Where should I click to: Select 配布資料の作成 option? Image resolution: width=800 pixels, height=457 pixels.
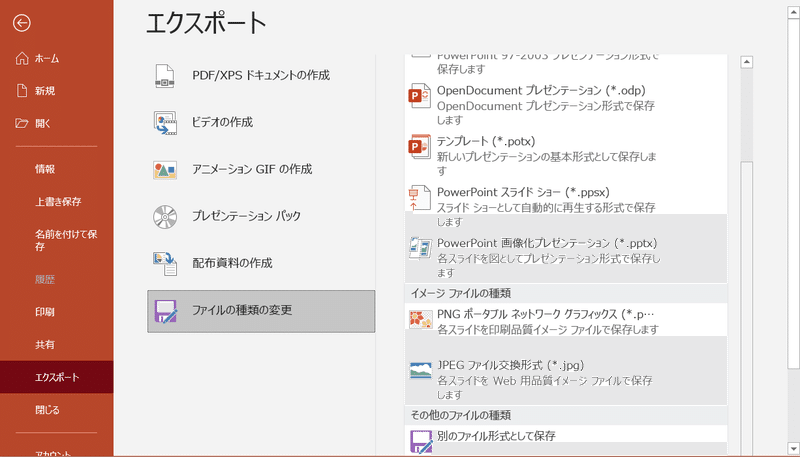pos(261,264)
